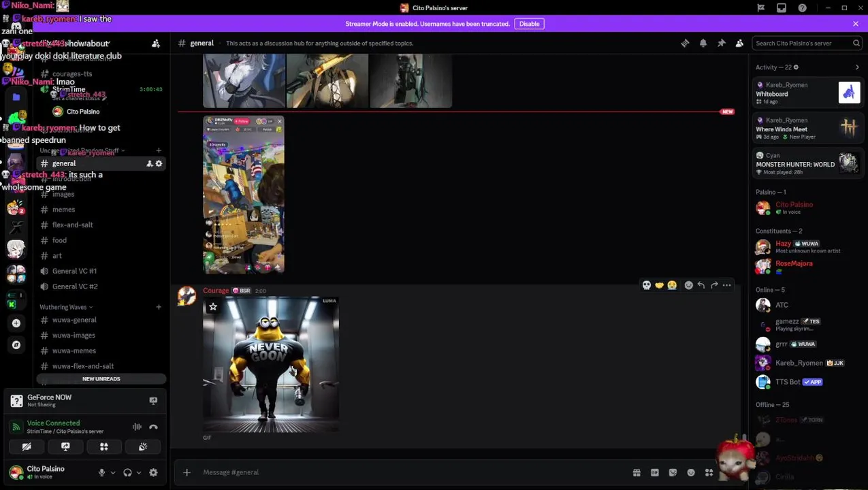
Task: Focus the Message #general input box
Action: (415, 472)
